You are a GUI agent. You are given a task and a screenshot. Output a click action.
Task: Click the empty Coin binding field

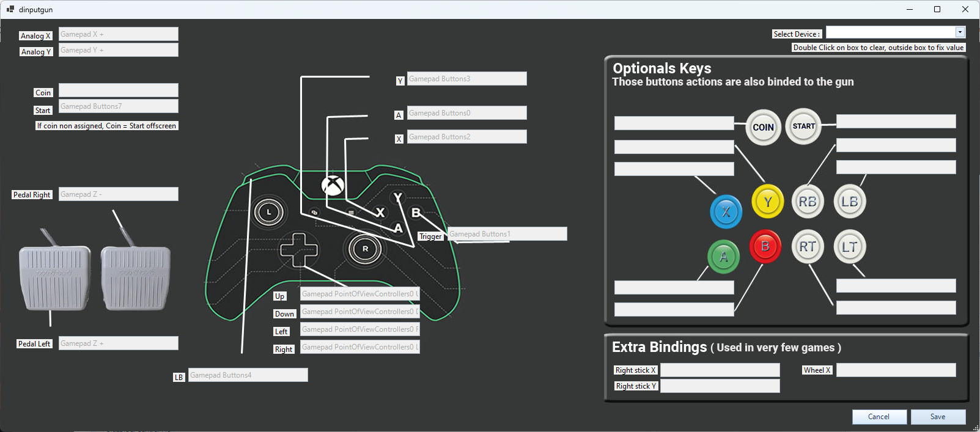click(119, 90)
